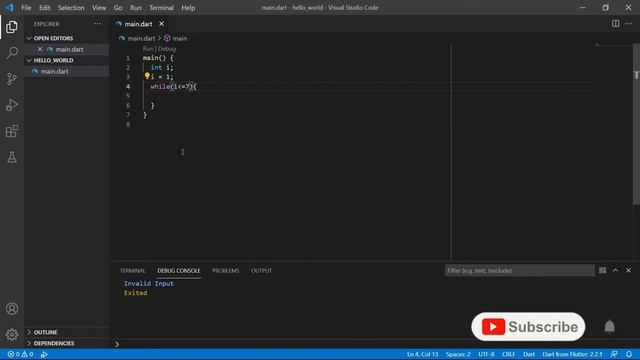Select the main.dart editor tab
The image size is (640, 360).
point(138,24)
